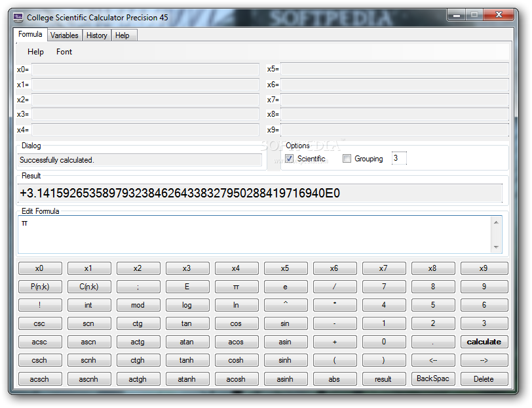The height and width of the screenshot is (408, 532).
Task: Select the Formula tab
Action: pyautogui.click(x=30, y=34)
